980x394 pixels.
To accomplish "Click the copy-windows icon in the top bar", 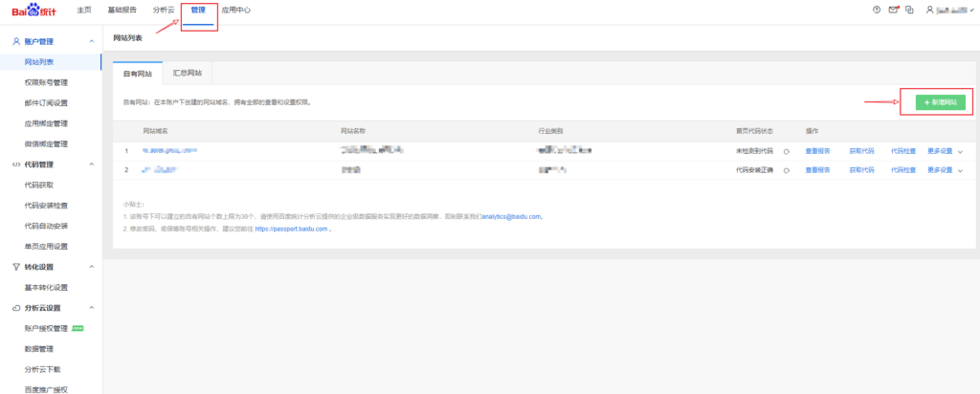I will coord(909,10).
